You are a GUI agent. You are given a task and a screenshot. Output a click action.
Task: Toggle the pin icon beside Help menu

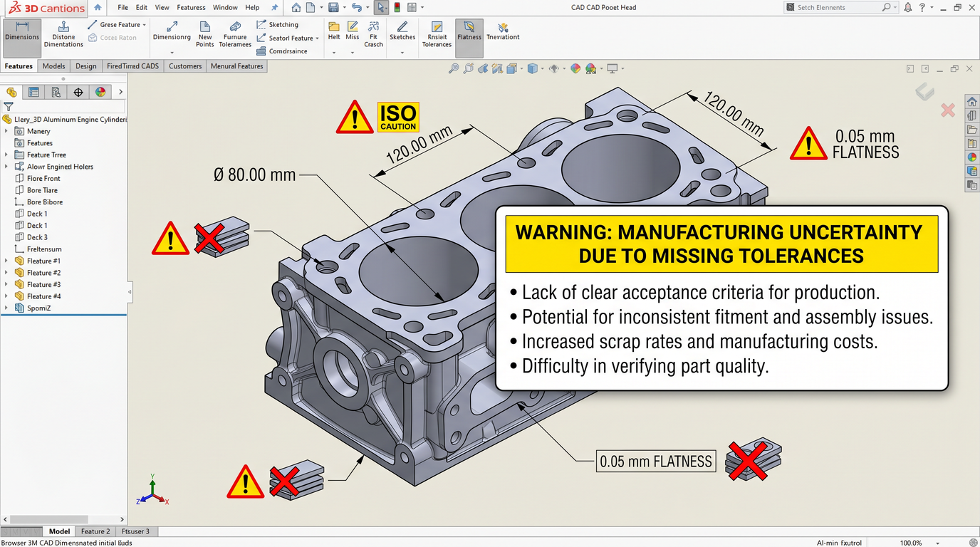pyautogui.click(x=274, y=8)
